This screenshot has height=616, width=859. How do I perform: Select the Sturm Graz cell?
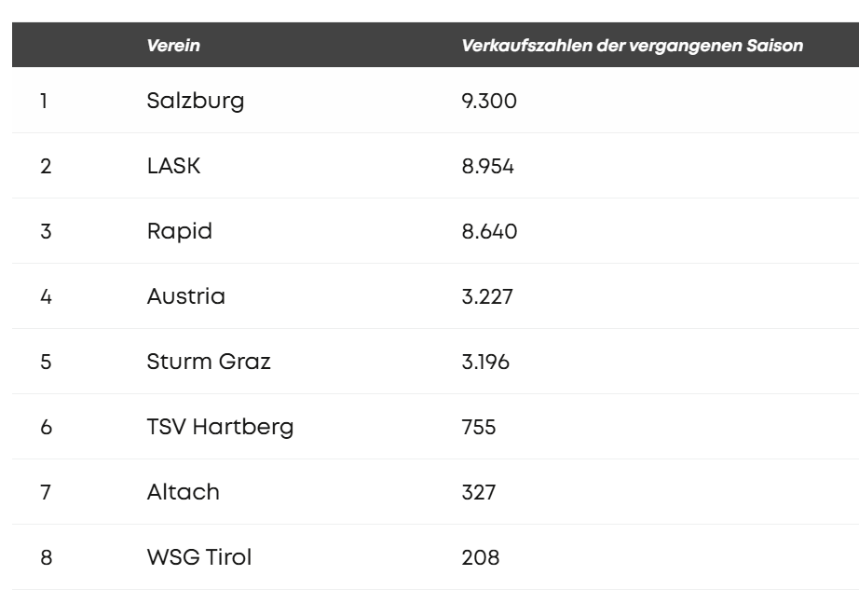(x=209, y=362)
